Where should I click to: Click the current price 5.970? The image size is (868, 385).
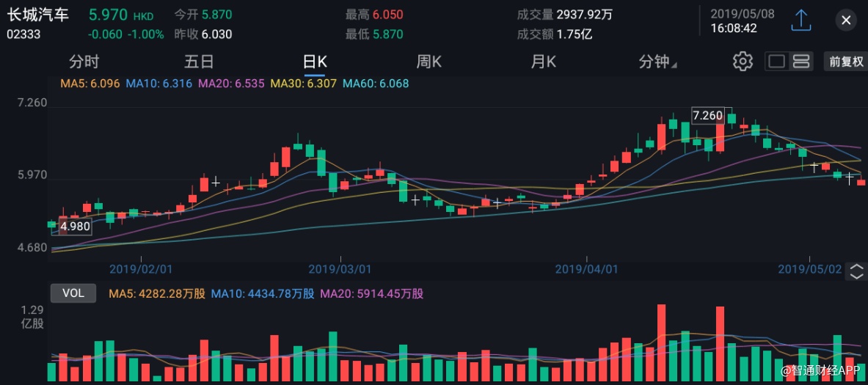pyautogui.click(x=109, y=15)
